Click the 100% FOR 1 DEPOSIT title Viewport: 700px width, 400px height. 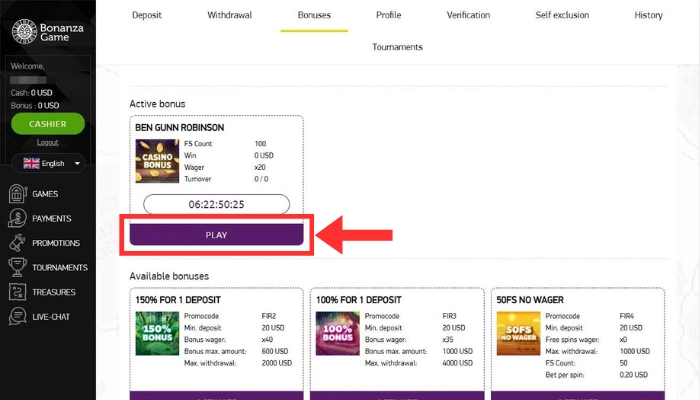(x=359, y=300)
